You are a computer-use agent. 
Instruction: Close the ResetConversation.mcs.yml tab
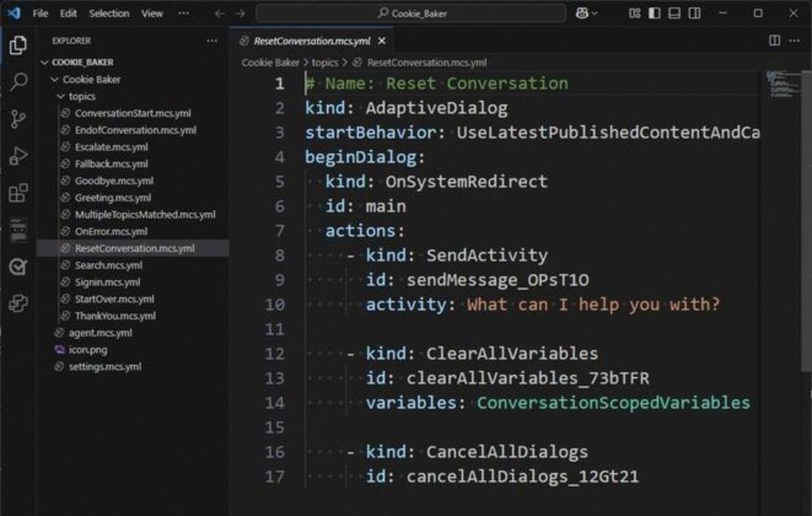[382, 41]
